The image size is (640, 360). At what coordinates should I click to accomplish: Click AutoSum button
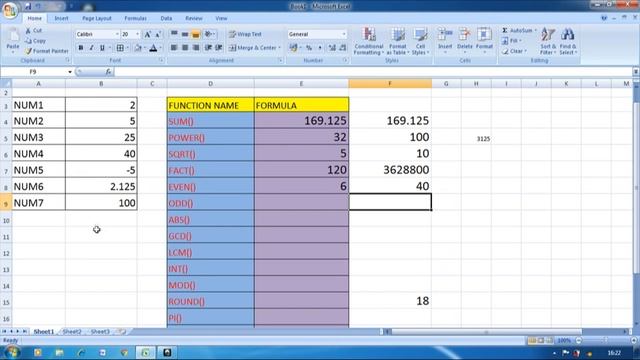coord(519,31)
